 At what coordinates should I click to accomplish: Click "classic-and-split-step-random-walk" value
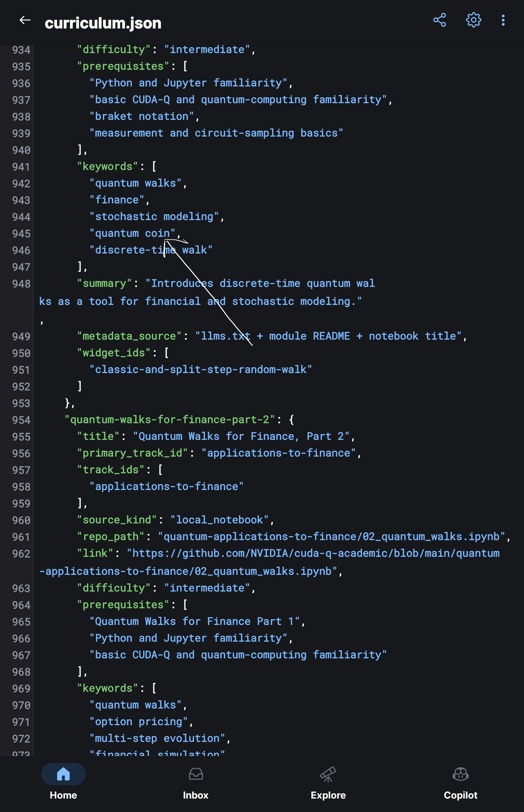point(201,369)
